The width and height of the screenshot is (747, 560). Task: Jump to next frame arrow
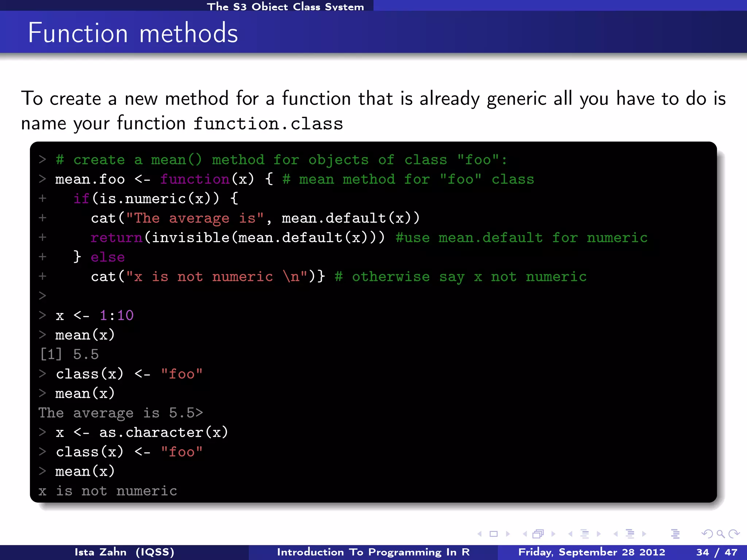point(553,534)
